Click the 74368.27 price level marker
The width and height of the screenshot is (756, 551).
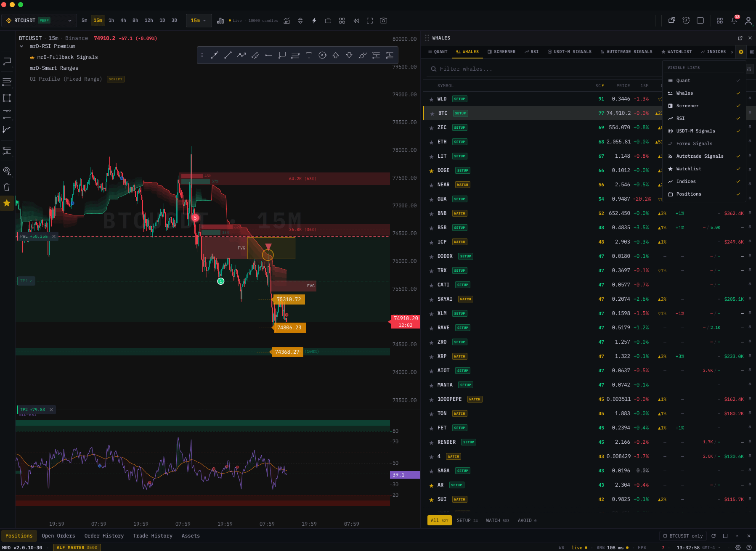click(x=287, y=352)
